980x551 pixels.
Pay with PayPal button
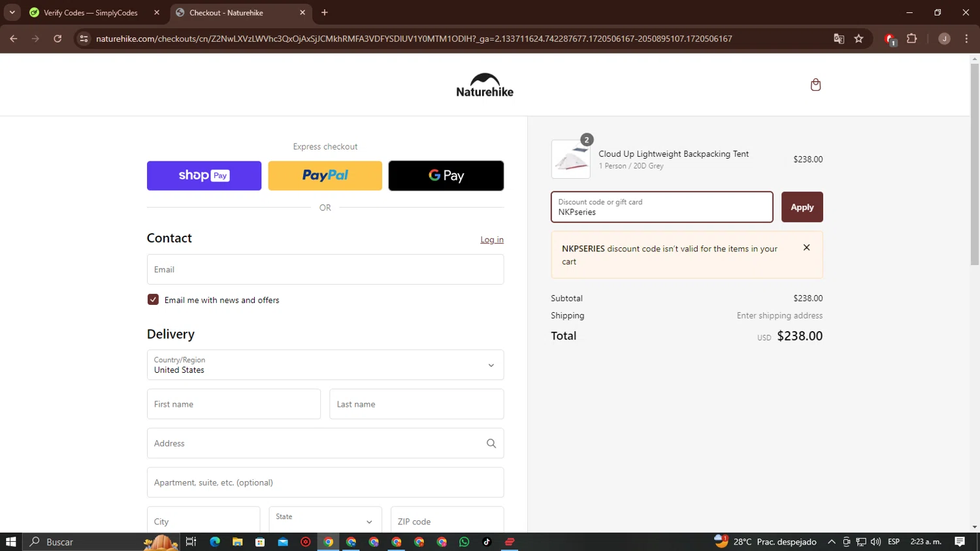click(x=325, y=176)
